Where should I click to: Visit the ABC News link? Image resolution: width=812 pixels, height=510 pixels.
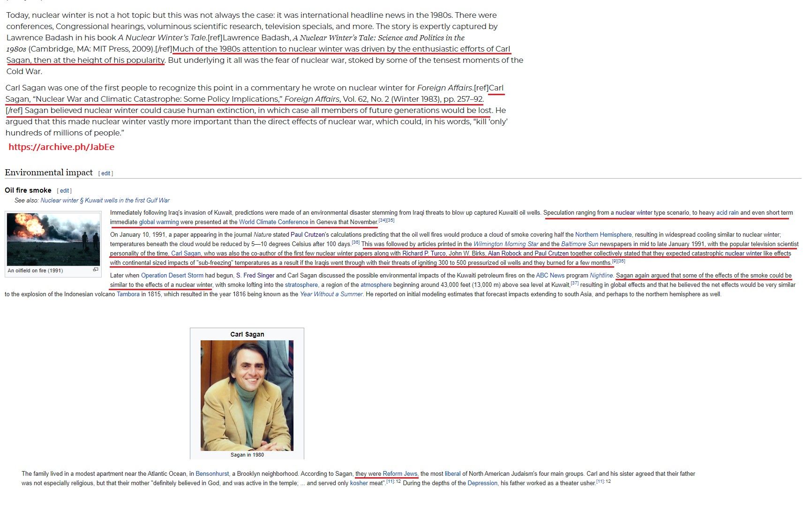550,276
